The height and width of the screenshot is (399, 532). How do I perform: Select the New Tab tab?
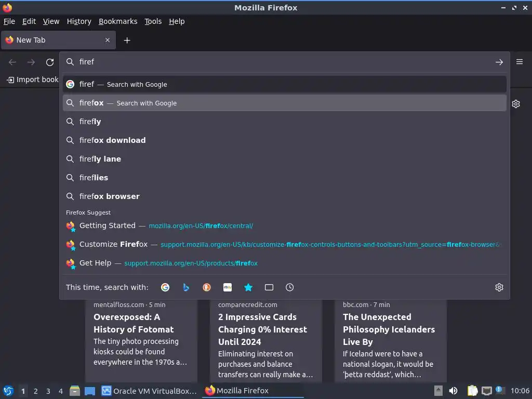coord(58,40)
